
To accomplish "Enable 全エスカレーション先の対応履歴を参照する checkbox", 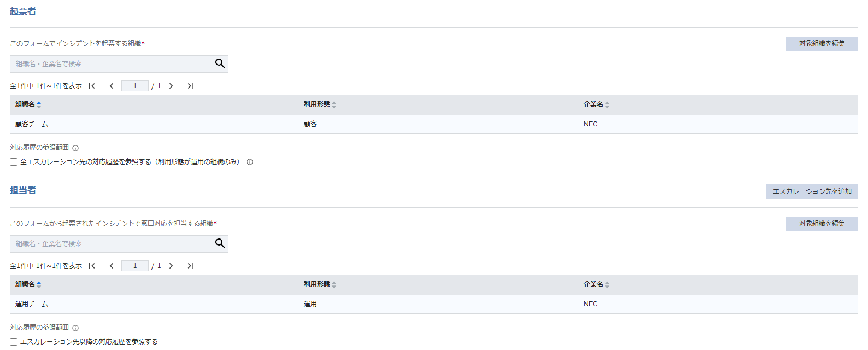I will point(14,162).
